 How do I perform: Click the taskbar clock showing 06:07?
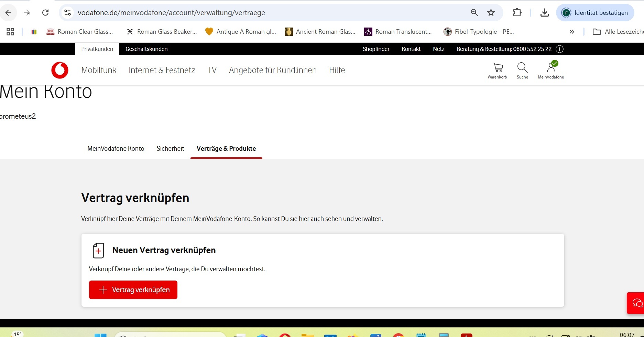[x=627, y=334]
